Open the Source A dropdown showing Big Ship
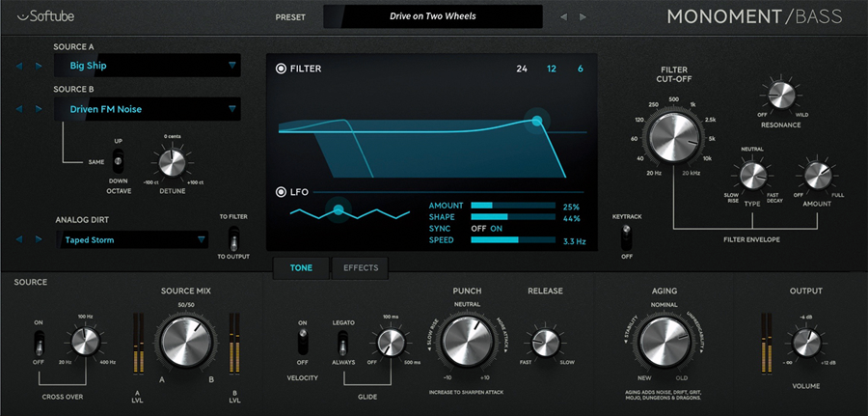Viewport: 868px width, 416px height. (148, 66)
